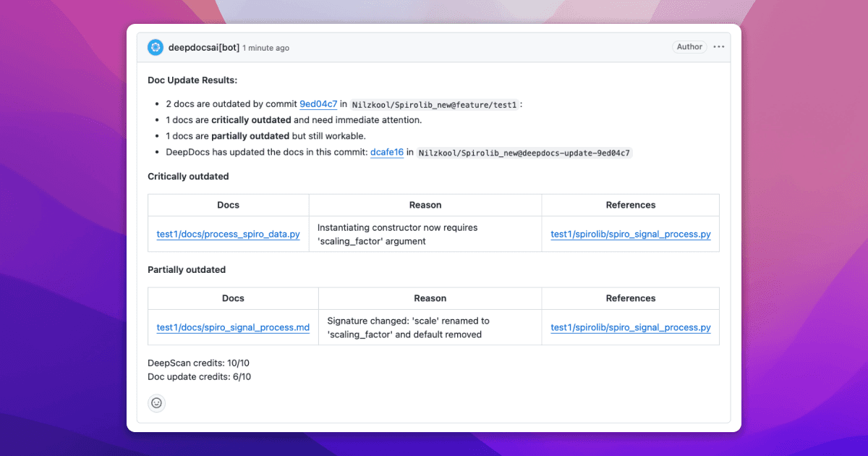
Task: Click the Author badge label
Action: (689, 47)
